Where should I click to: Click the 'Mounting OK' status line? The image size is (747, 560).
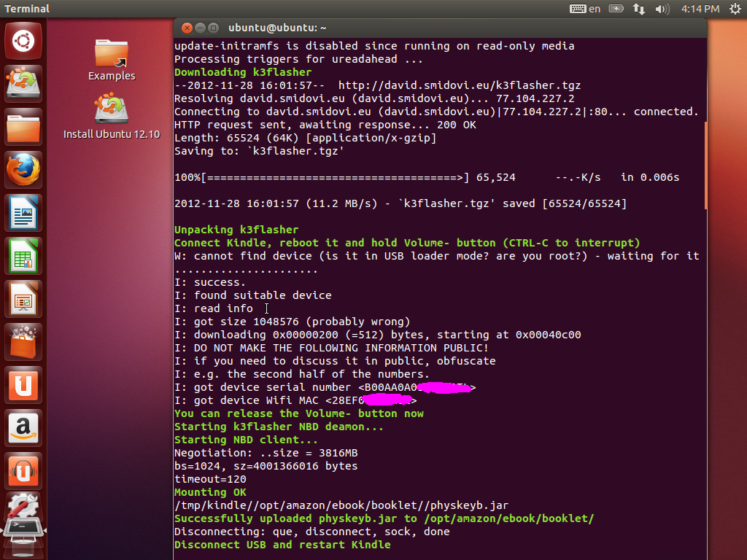(210, 492)
